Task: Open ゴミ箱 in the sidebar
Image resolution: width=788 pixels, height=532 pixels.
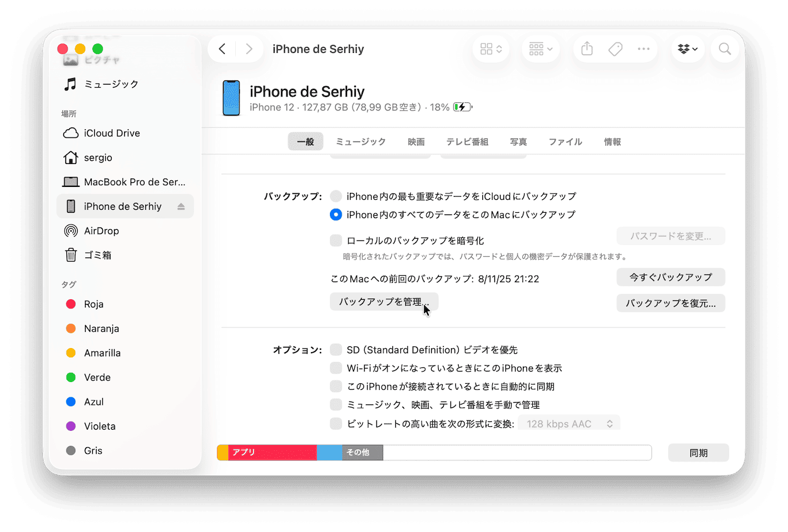Action: 125,255
